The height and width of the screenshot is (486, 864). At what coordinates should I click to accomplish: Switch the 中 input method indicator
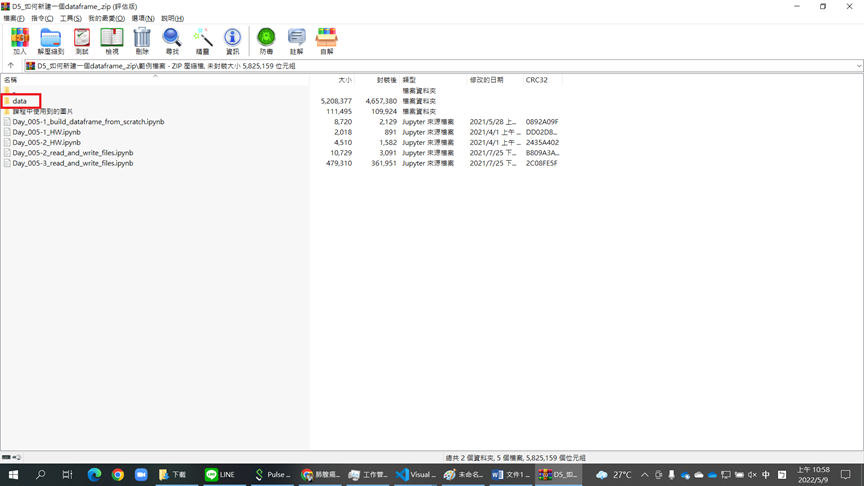tap(766, 474)
